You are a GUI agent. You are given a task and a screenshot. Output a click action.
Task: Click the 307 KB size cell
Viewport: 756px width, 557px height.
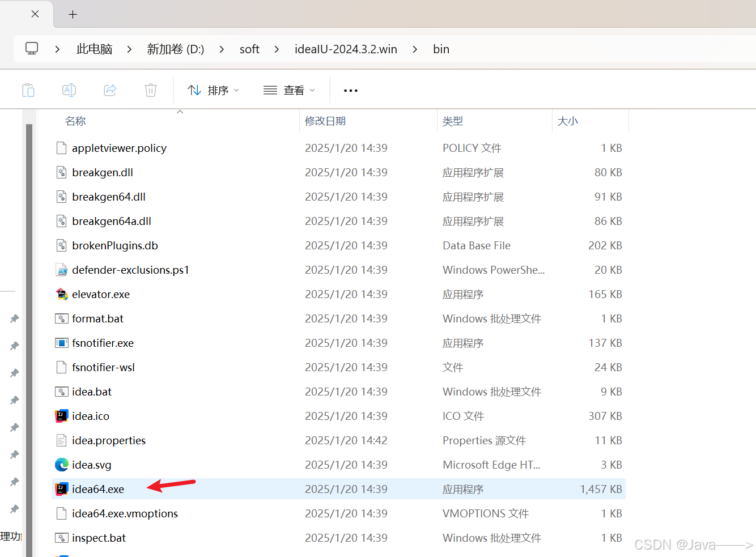(605, 416)
